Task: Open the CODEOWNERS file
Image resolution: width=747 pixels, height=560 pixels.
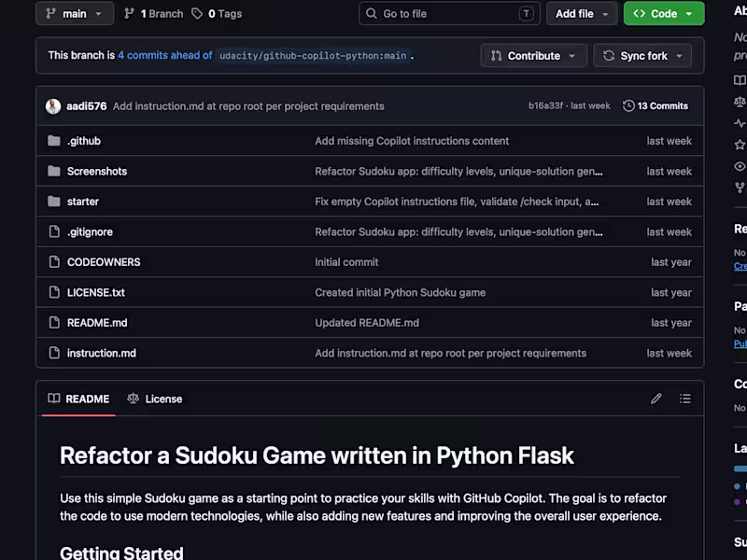Action: pos(104,262)
